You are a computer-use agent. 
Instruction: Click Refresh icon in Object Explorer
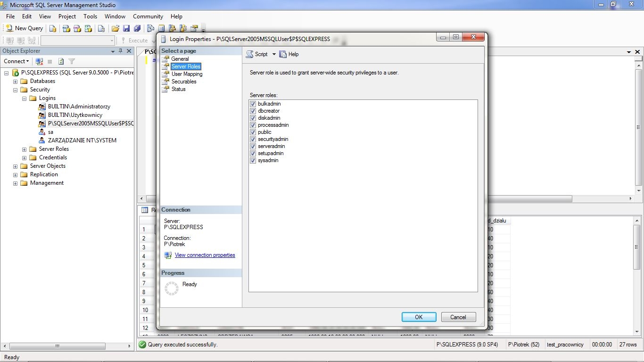(61, 61)
